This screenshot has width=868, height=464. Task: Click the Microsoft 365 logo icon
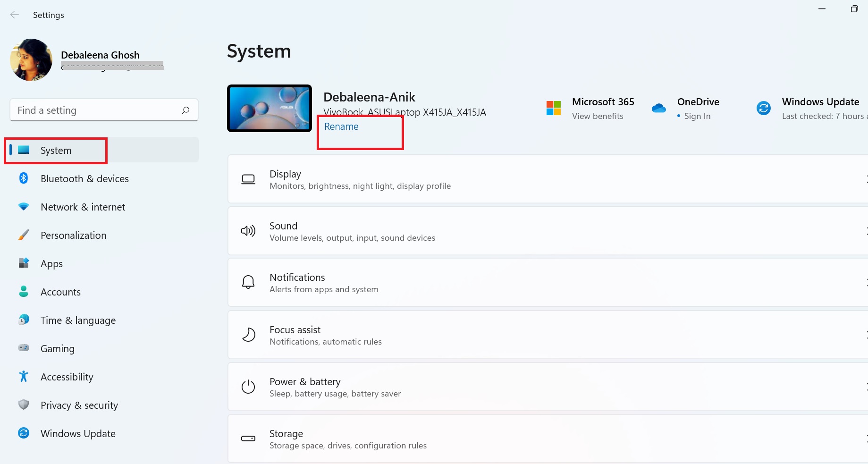point(554,108)
